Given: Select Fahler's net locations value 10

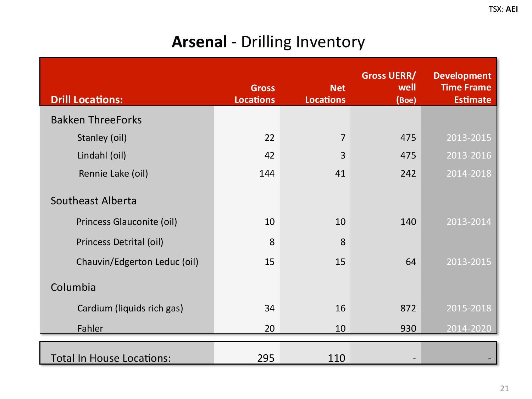Looking at the screenshot, I should pyautogui.click(x=340, y=328).
